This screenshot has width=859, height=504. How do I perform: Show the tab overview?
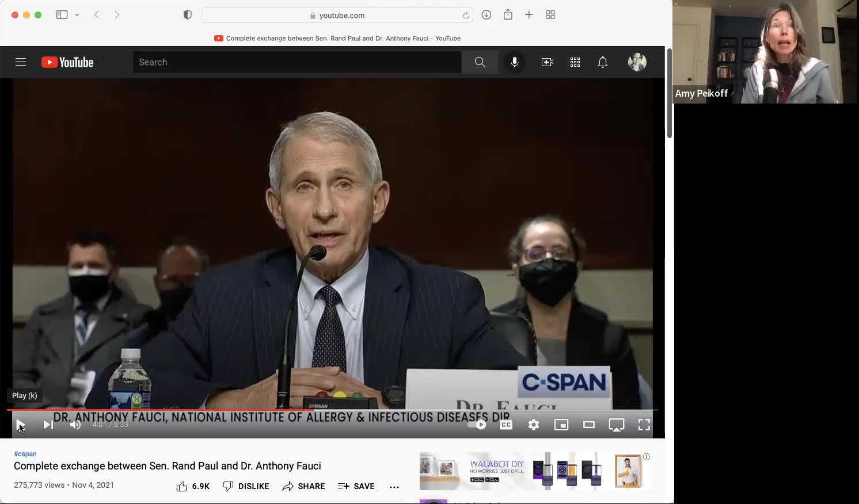pyautogui.click(x=550, y=15)
